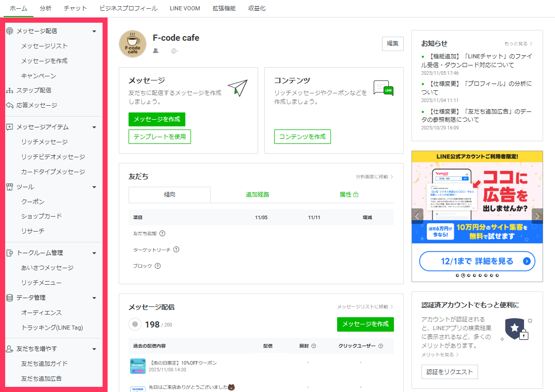Click the help icon next to ブロック

tap(157, 266)
